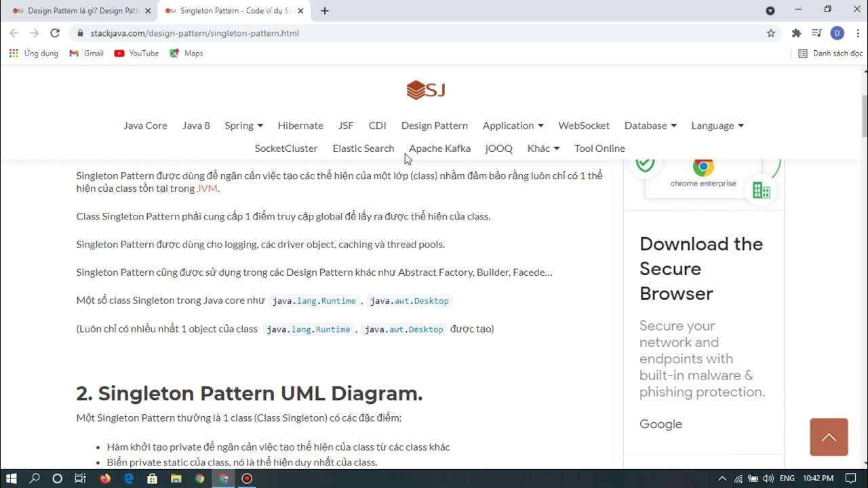Open the Tool Online menu item

pos(599,148)
